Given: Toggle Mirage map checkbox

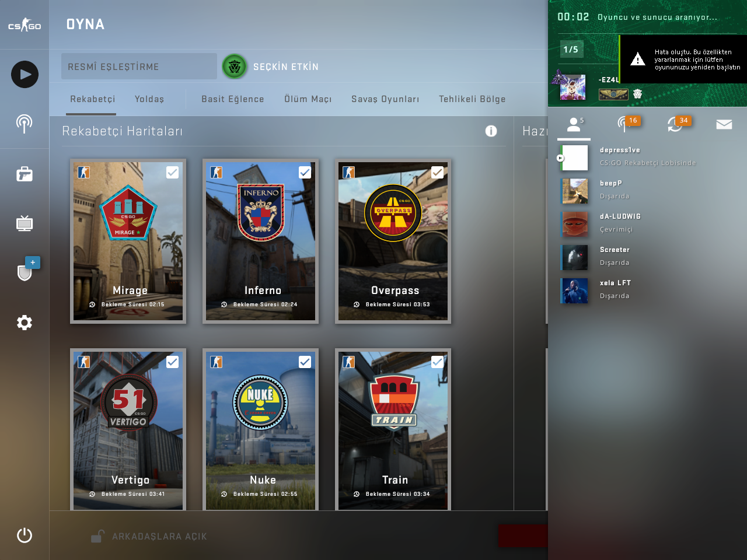Looking at the screenshot, I should pyautogui.click(x=172, y=172).
